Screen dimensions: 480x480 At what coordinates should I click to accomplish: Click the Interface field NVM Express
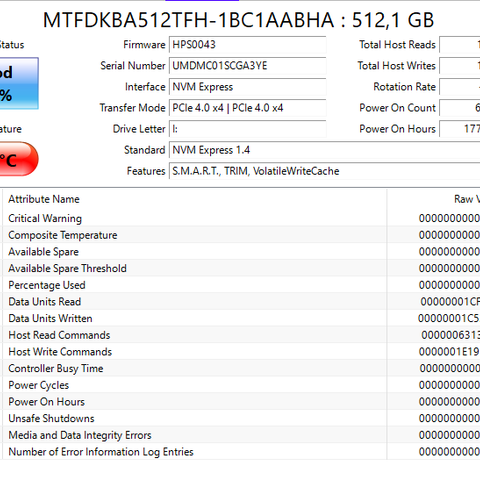click(x=248, y=87)
